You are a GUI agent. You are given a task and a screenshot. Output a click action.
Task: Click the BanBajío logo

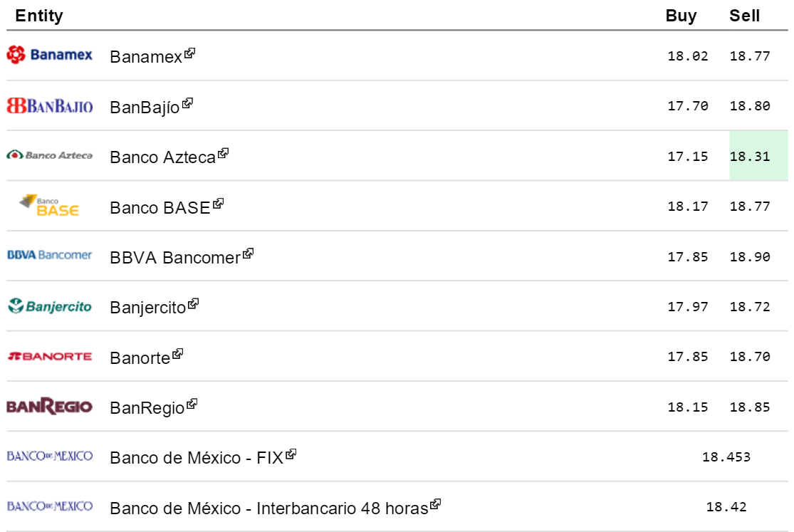coord(49,106)
